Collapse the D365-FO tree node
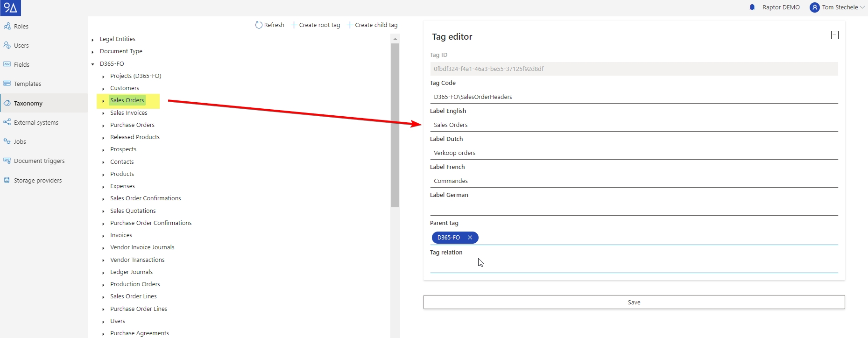This screenshot has height=338, width=868. pyautogui.click(x=93, y=64)
